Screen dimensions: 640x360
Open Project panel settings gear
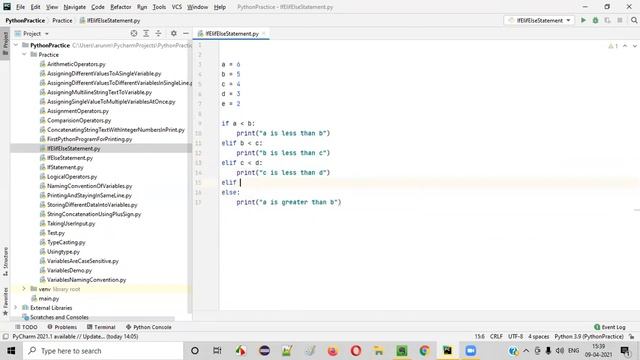point(173,33)
